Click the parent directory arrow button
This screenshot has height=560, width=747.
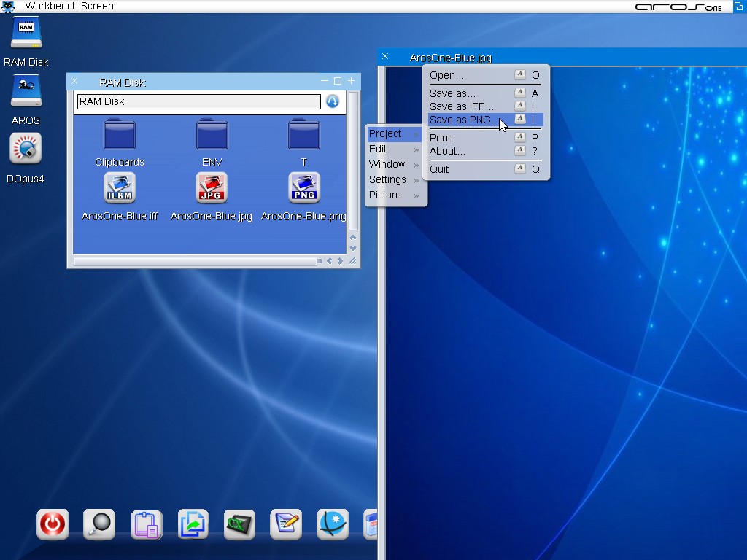pos(333,102)
